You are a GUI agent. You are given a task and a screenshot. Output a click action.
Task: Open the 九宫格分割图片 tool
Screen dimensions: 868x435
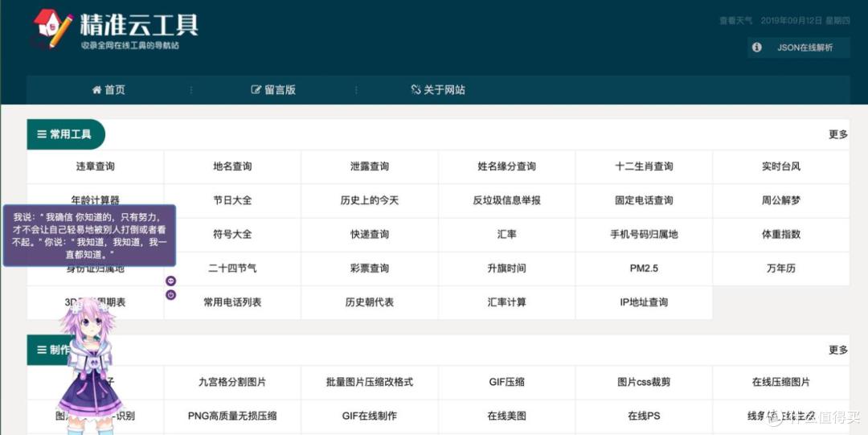(x=232, y=382)
